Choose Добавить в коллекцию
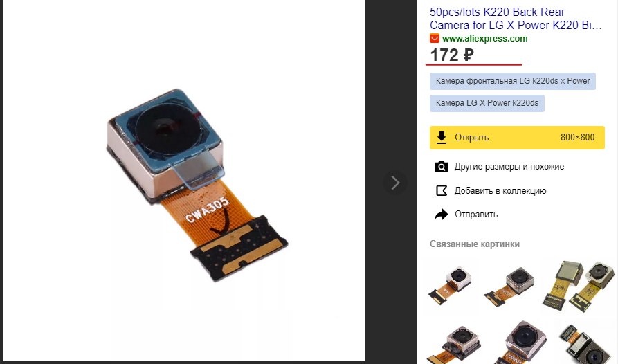Viewport: 618px width, 364px height. 500,191
